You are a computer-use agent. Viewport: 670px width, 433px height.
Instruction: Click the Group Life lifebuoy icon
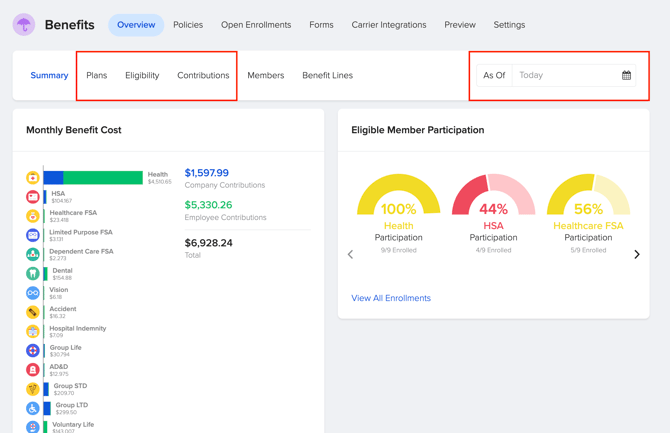[33, 351]
